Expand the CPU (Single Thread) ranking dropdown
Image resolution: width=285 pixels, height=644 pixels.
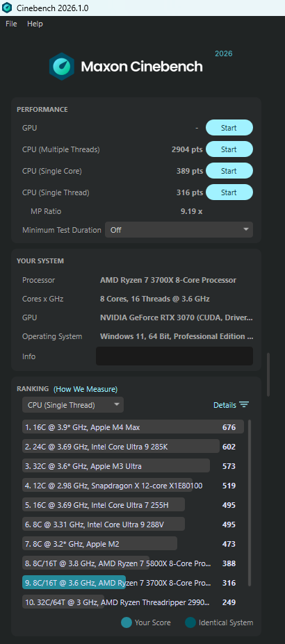click(73, 405)
